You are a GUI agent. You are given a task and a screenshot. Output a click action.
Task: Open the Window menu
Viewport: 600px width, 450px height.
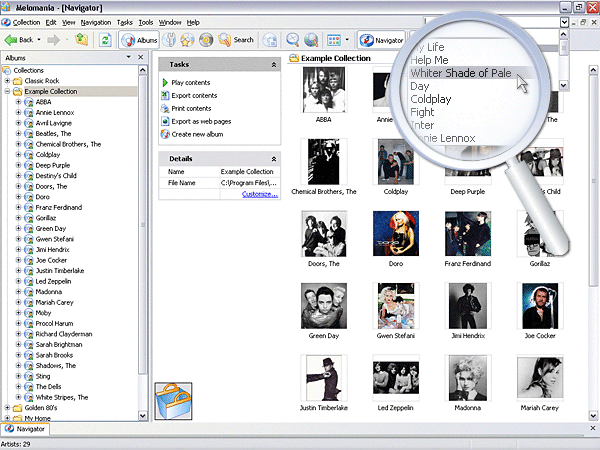(x=170, y=23)
